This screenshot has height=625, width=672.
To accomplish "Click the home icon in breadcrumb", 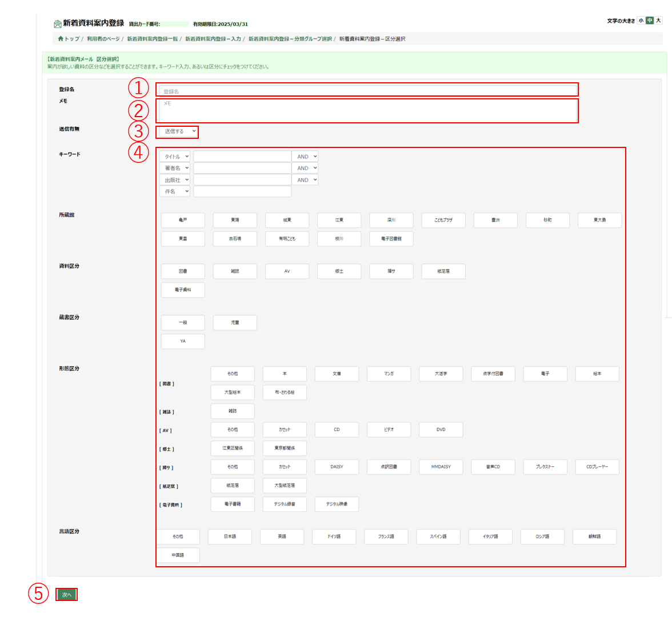I will pos(61,39).
